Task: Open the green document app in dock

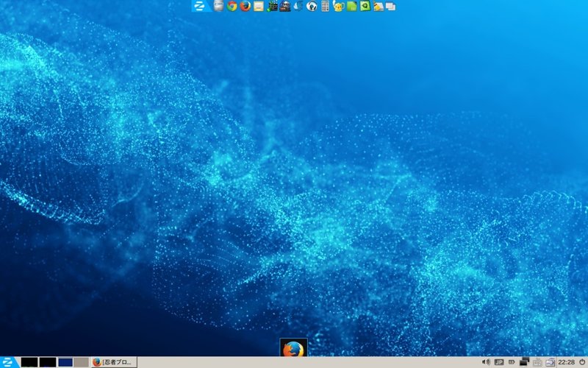Action: pos(351,6)
